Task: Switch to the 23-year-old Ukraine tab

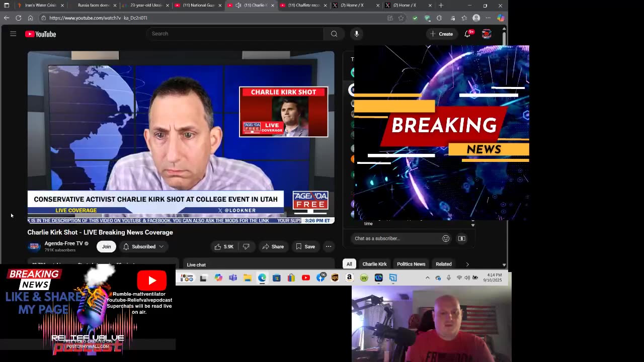Action: [x=146, y=6]
